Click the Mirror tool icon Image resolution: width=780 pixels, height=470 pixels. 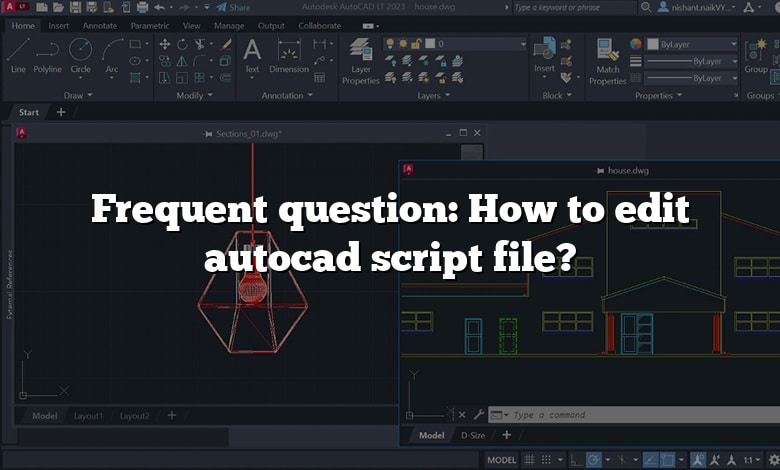coord(182,61)
